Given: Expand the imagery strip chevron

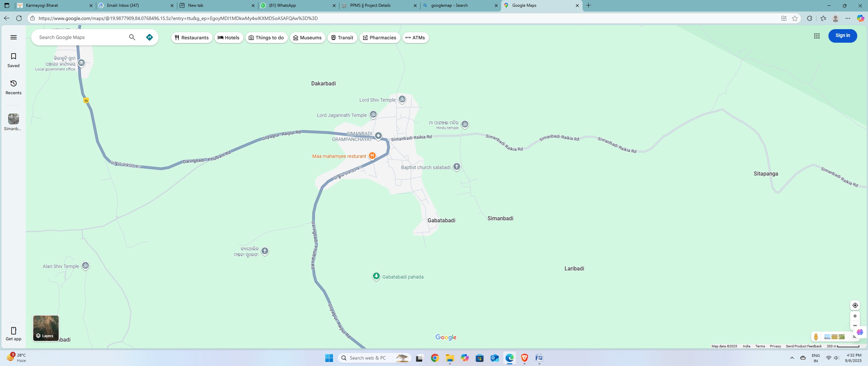Looking at the screenshot, I should point(854,337).
